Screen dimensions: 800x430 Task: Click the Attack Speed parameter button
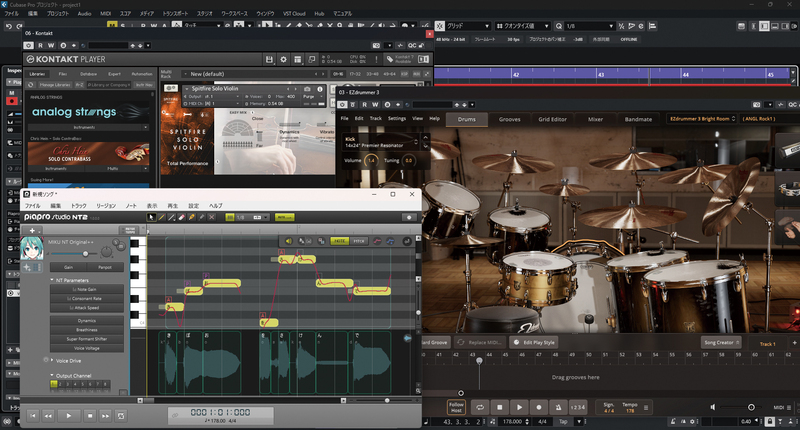coord(87,308)
